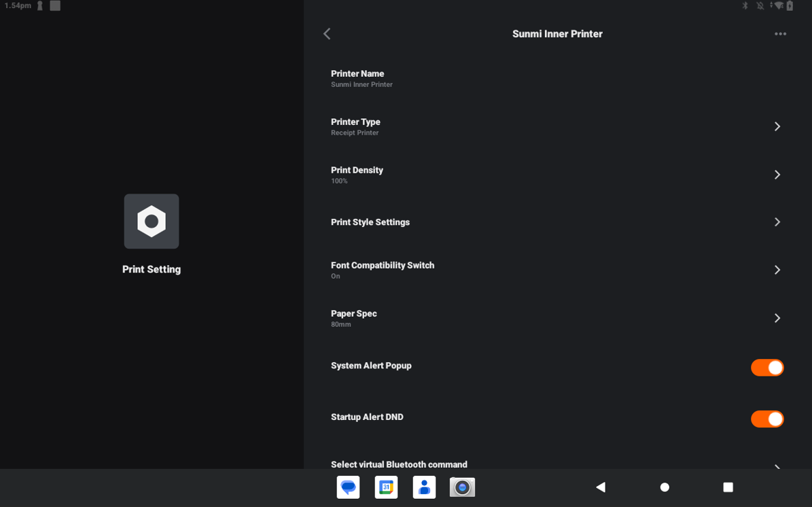This screenshot has width=812, height=507.
Task: Expand Printer Type using its chevron
Action: click(x=777, y=126)
